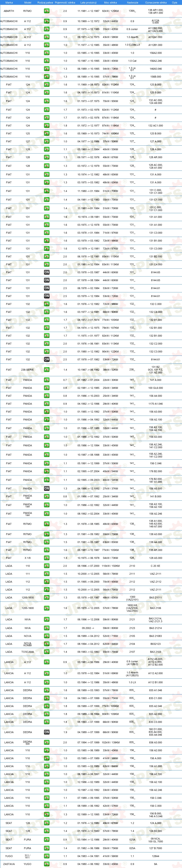Click the petrol fuel icon in the ABARTH RITMO row
Screen dimensions: 182x868
click(46, 11)
